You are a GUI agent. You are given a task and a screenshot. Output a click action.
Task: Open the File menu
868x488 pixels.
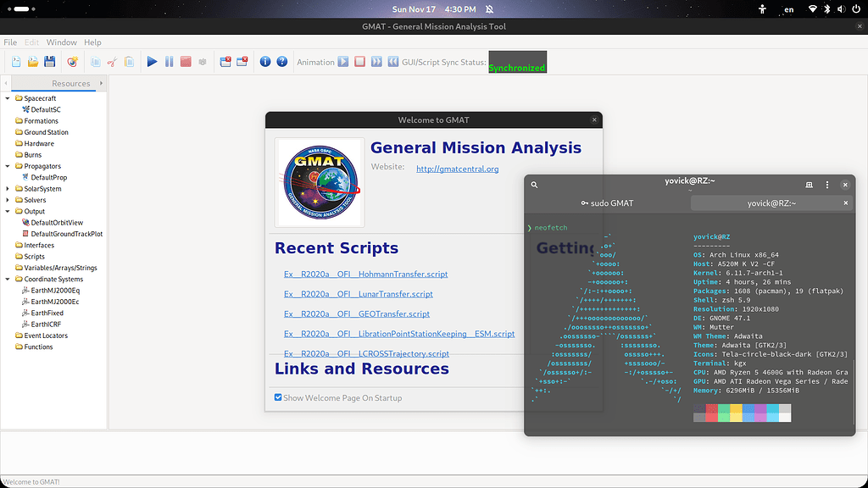click(x=9, y=42)
